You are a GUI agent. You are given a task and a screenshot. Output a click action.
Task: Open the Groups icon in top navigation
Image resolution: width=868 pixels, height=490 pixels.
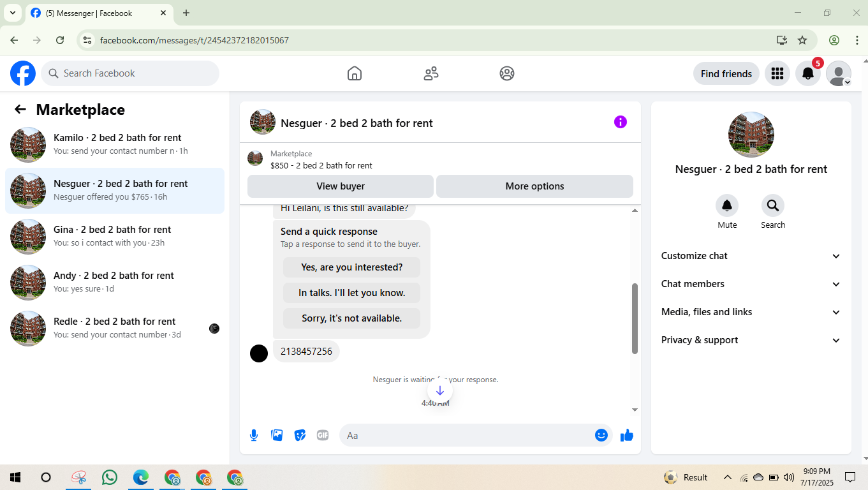pyautogui.click(x=507, y=73)
